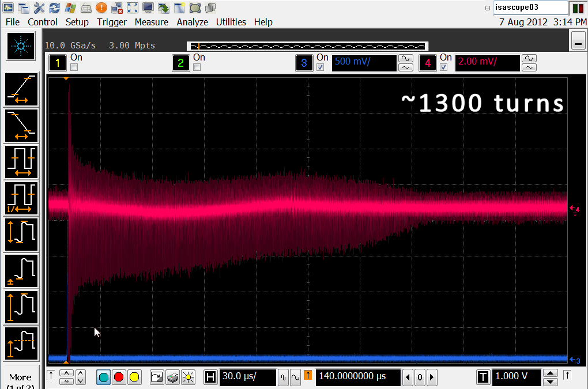Enable the channel 1 On checkbox
The width and height of the screenshot is (588, 389).
click(74, 67)
